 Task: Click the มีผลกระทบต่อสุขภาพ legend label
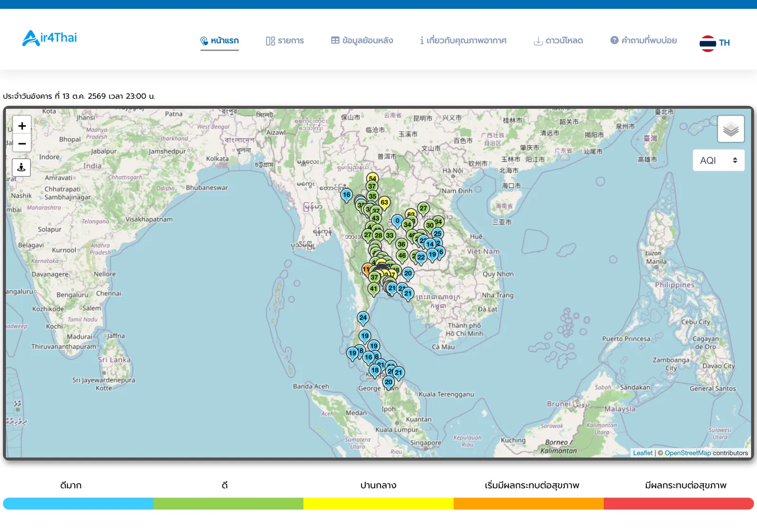[x=686, y=485]
